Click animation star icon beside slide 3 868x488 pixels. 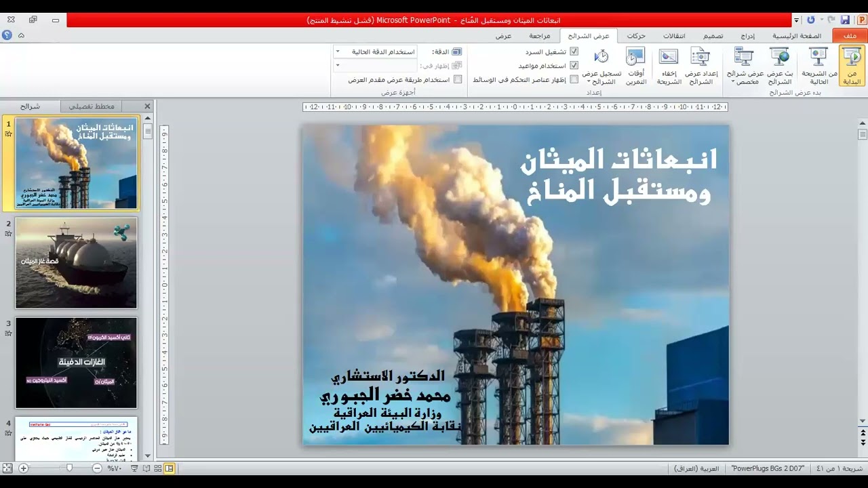click(9, 333)
